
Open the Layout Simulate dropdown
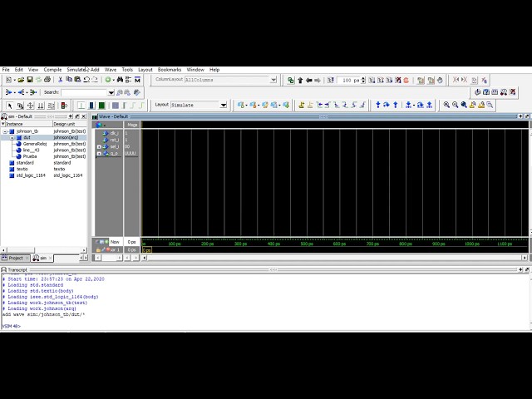224,105
